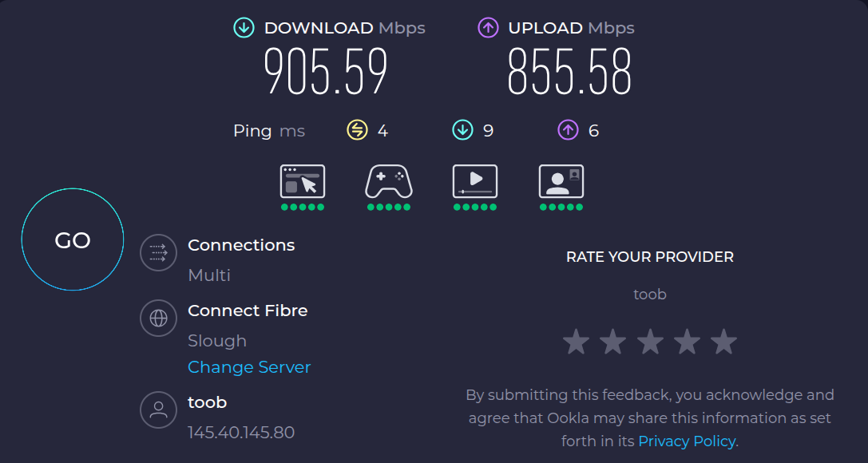
Task: Click the Multi connections setting
Action: [x=209, y=275]
